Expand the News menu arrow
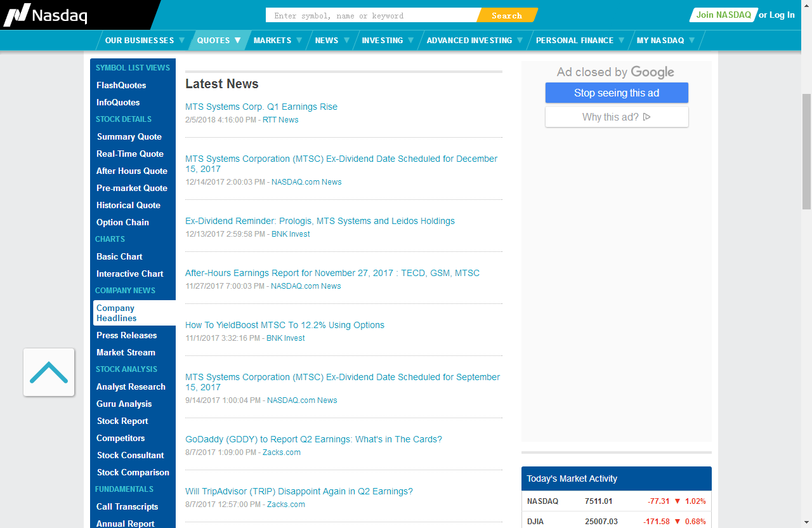 pos(347,40)
